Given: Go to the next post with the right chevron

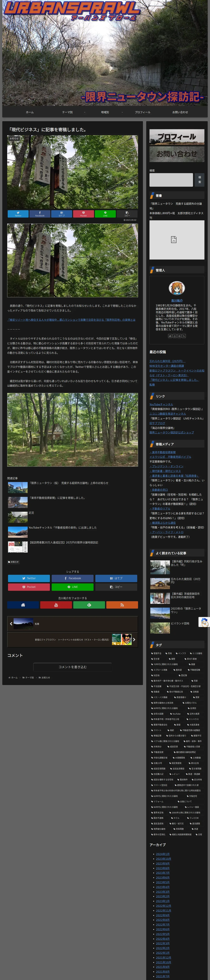Looking at the screenshot, I should 134,639.
